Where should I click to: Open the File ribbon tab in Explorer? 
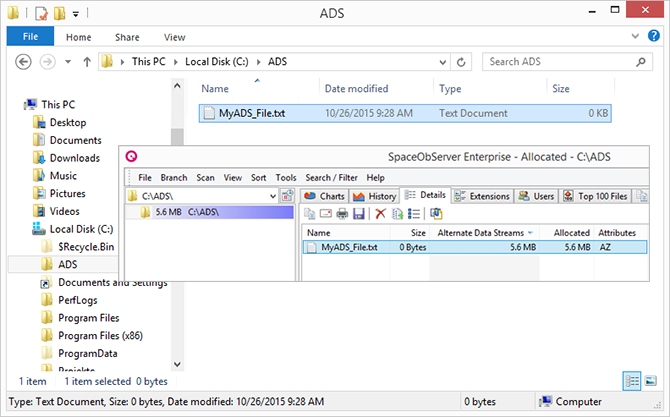coord(30,36)
